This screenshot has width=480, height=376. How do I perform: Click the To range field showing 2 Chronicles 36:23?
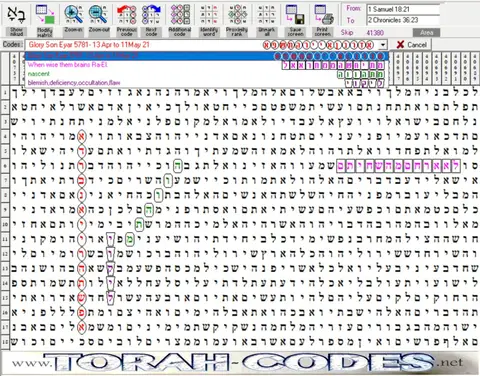(x=403, y=20)
